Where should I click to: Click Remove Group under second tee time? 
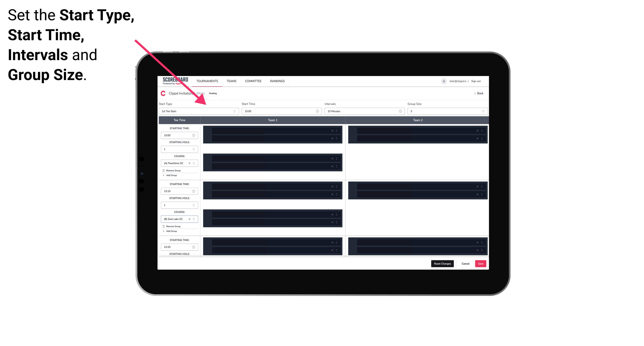[x=173, y=226]
